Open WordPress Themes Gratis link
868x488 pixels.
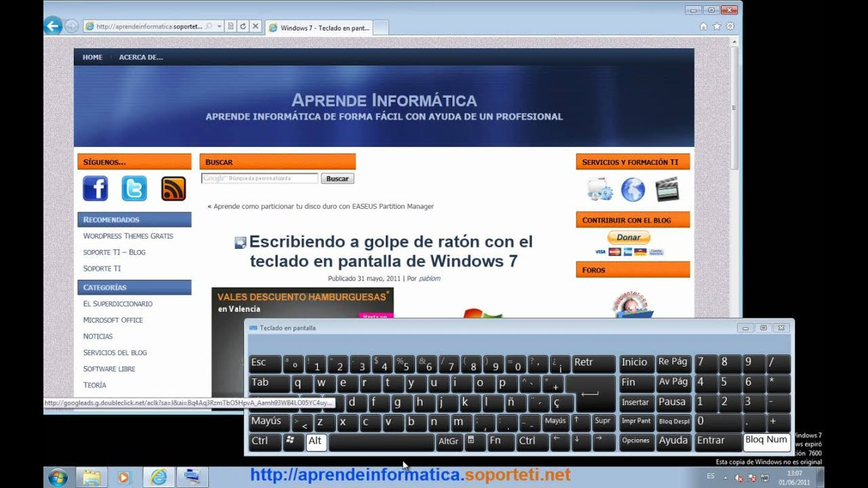[128, 236]
